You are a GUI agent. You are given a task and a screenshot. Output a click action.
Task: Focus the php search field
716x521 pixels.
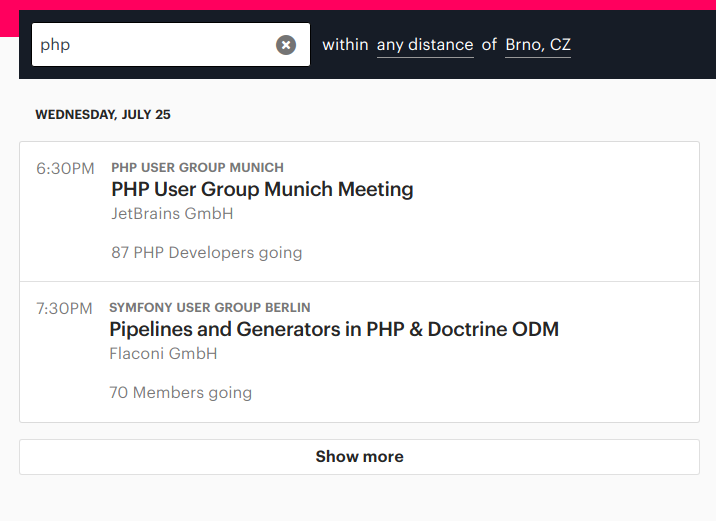coord(155,45)
